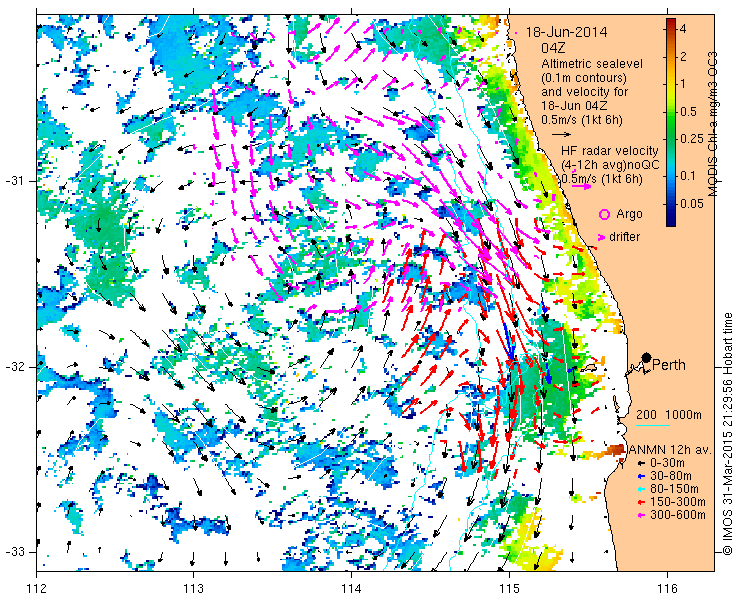Click the magenta drifter arrowhead symbol
Screen dimensions: 740x600
601,237
